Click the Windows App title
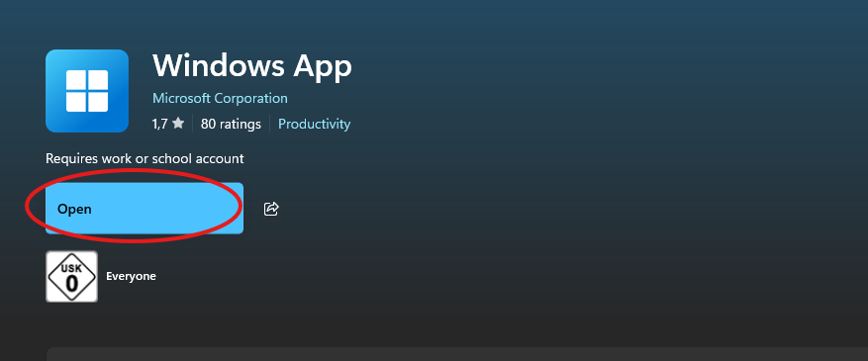The height and width of the screenshot is (361, 868). click(251, 65)
